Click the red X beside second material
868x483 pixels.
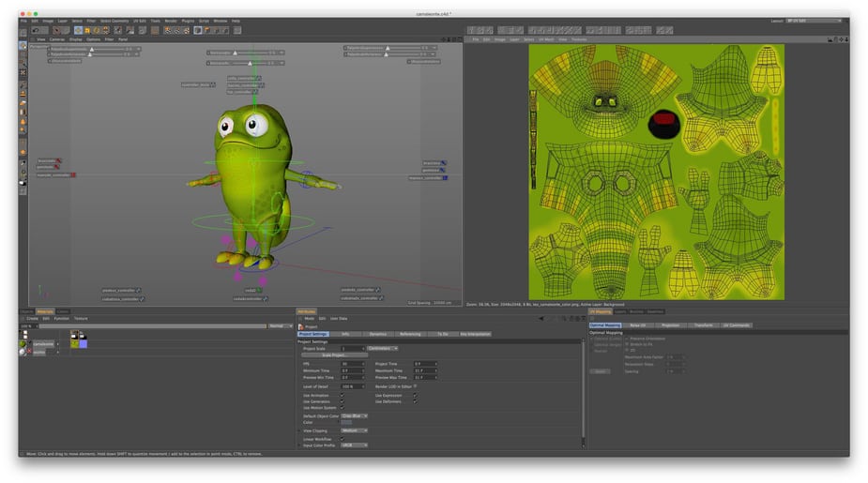(29, 352)
